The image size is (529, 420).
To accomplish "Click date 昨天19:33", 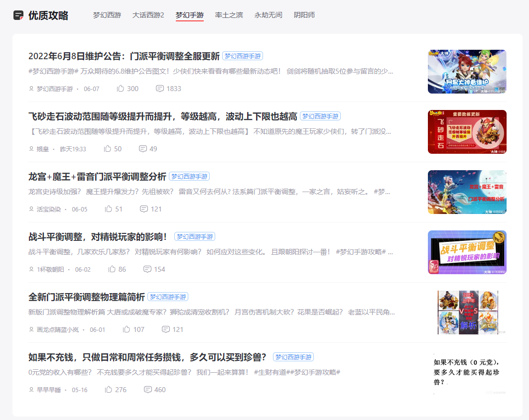I will [73, 149].
